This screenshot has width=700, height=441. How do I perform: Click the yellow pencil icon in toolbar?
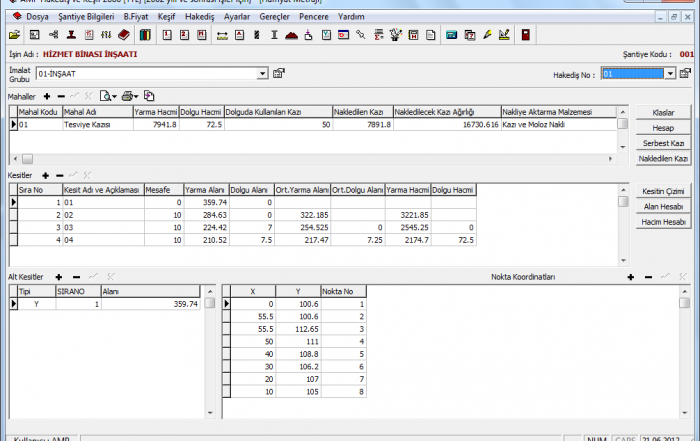pyautogui.click(x=487, y=35)
